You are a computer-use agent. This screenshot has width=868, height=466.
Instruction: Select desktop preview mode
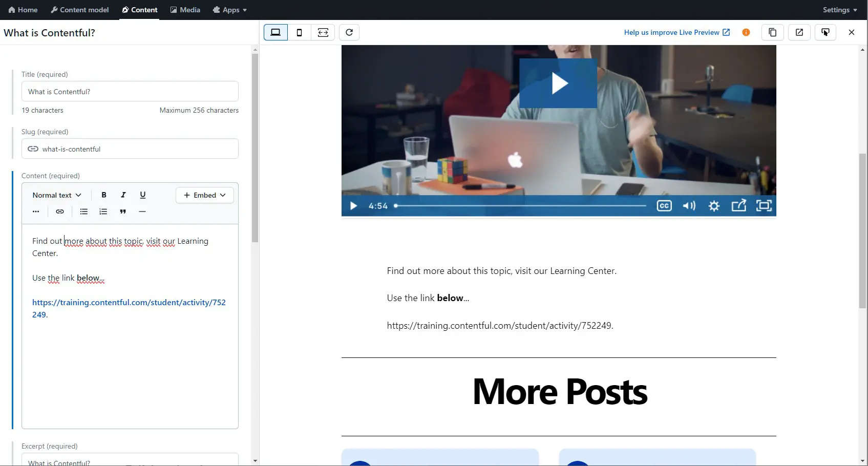click(276, 32)
